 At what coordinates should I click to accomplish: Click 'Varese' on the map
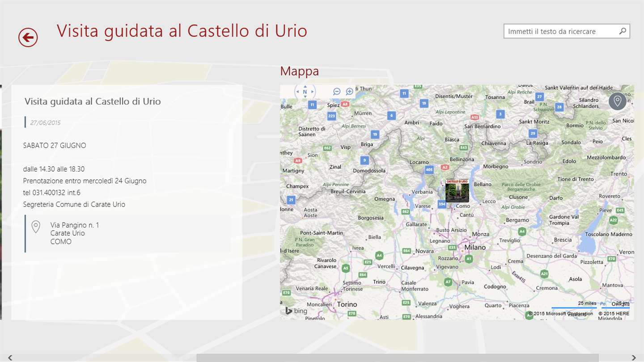pyautogui.click(x=423, y=206)
